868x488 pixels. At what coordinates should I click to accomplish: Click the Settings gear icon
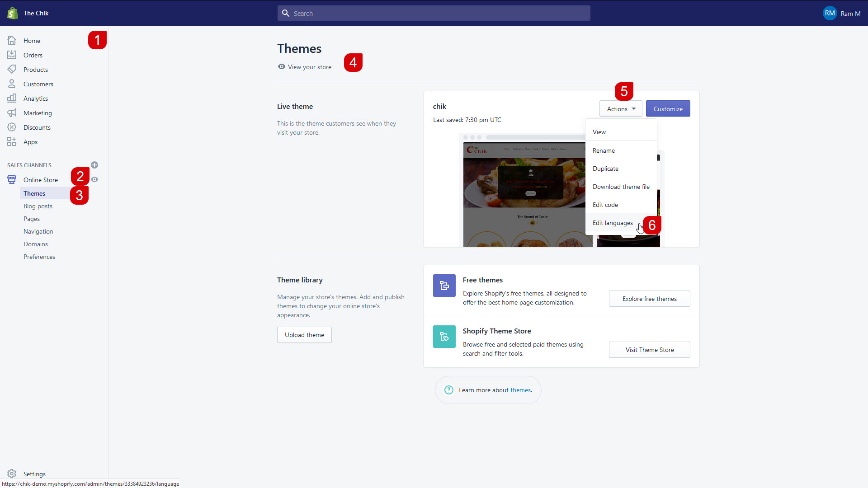click(12, 474)
